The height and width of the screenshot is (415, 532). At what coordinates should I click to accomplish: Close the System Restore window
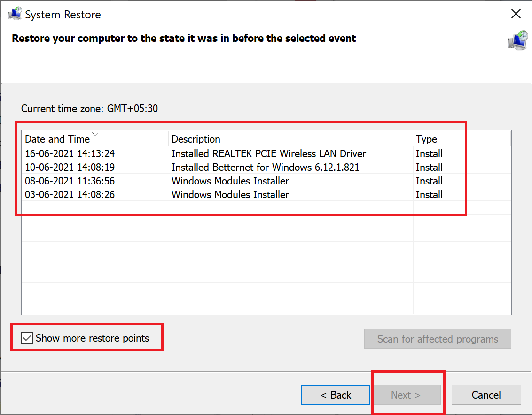[516, 14]
